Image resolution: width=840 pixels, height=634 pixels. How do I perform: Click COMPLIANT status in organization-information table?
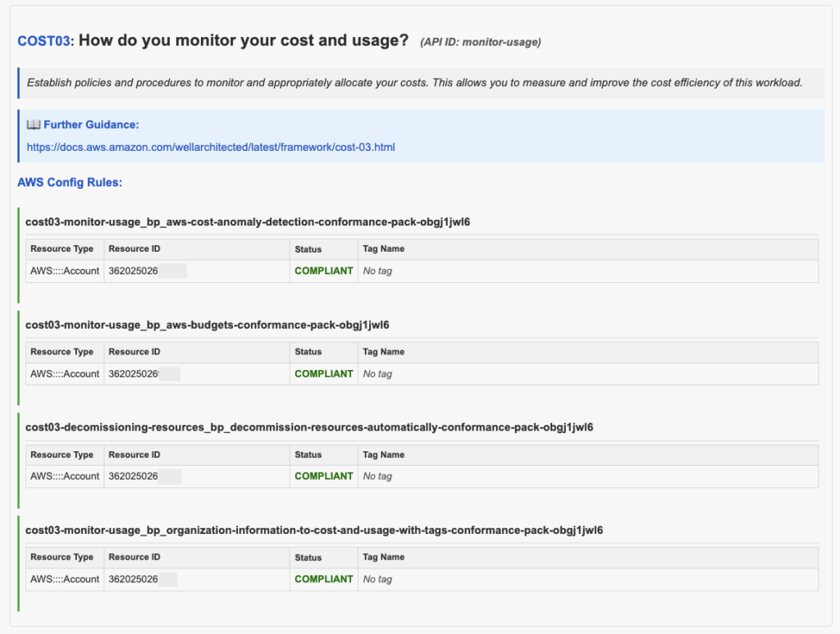(x=323, y=579)
